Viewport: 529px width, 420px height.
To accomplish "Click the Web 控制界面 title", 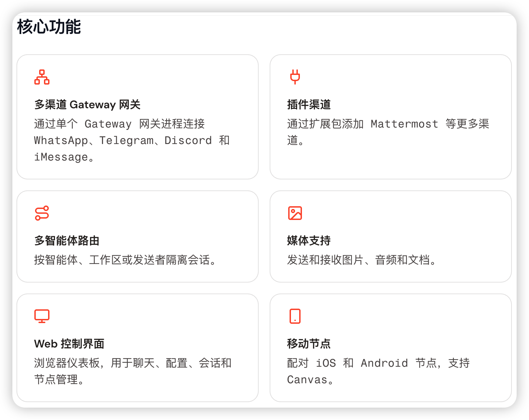I will coord(69,344).
